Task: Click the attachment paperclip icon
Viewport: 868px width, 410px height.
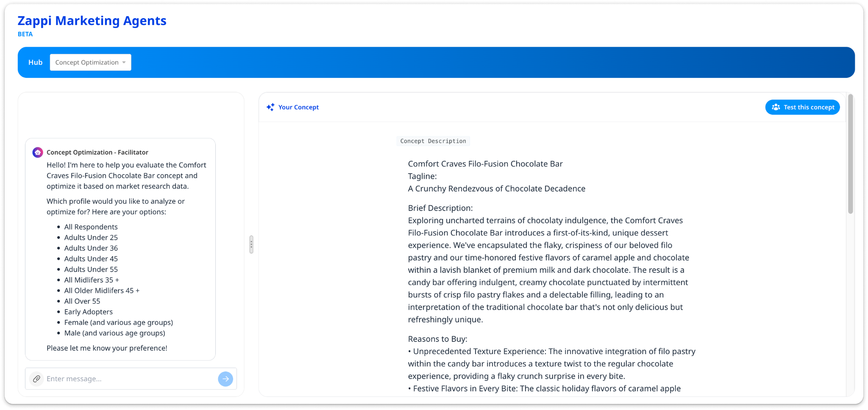Action: pyautogui.click(x=37, y=379)
